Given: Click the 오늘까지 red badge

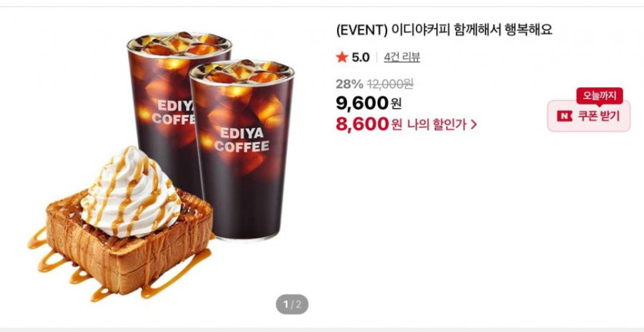Looking at the screenshot, I should point(599,96).
